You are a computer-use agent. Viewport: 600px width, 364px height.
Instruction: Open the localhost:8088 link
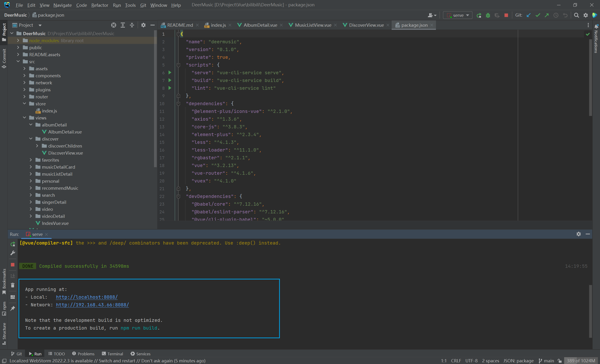click(87, 297)
